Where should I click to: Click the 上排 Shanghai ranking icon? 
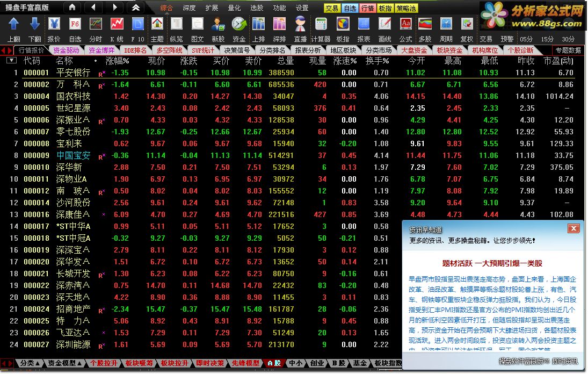tap(258, 24)
